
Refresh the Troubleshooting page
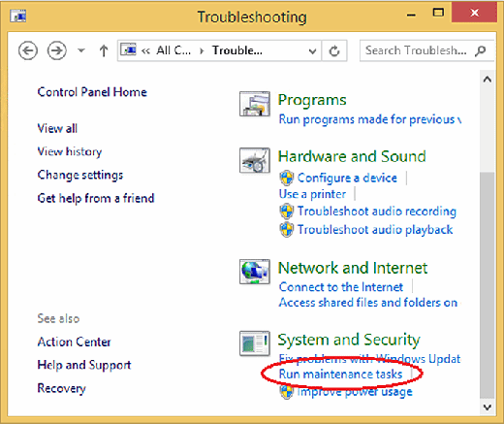click(334, 50)
